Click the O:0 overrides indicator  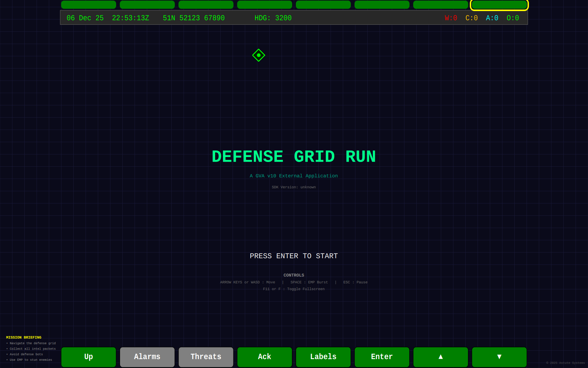tap(513, 18)
